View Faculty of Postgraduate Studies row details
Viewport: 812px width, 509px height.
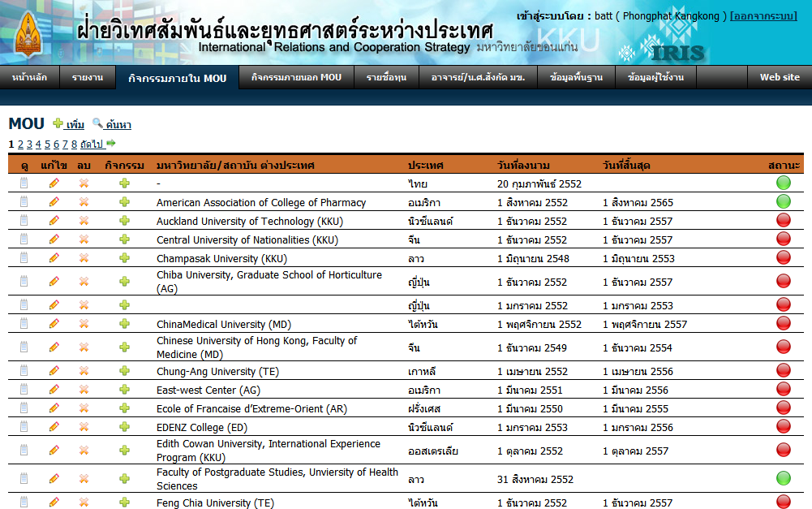click(x=24, y=478)
